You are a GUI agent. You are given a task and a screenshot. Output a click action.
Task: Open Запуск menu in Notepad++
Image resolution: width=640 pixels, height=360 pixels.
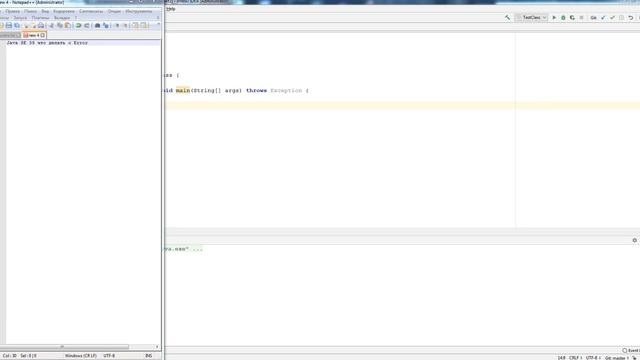[x=20, y=18]
